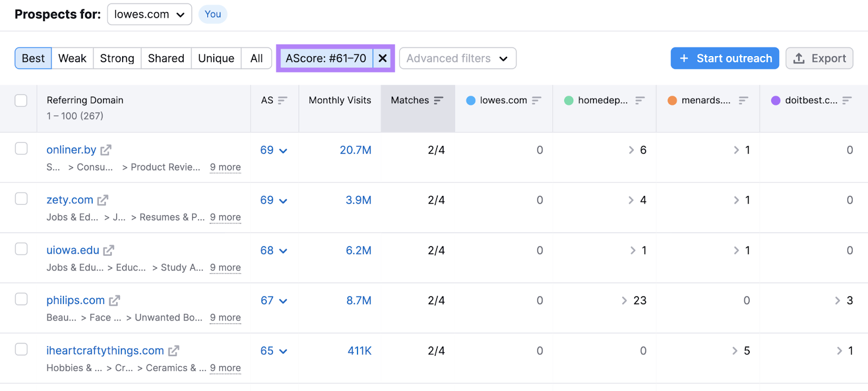Expand doitbest backlinks arrow for iheartcraftythings.com

[x=839, y=351]
